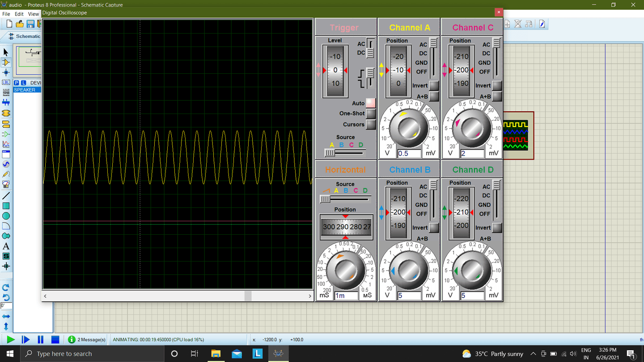Choose the 2D Box drawing tool
This screenshot has height=362, width=644.
point(6,206)
